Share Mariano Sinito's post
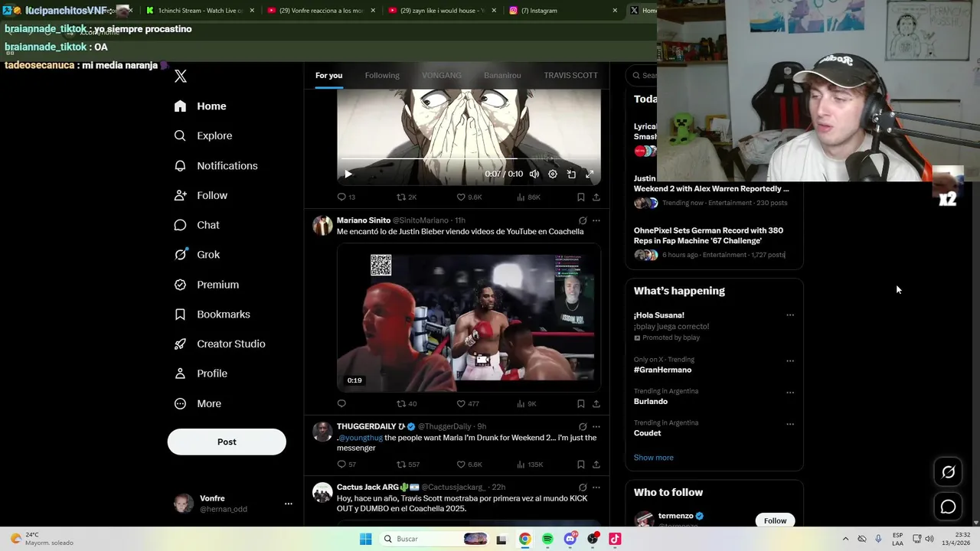The height and width of the screenshot is (551, 980). [596, 403]
